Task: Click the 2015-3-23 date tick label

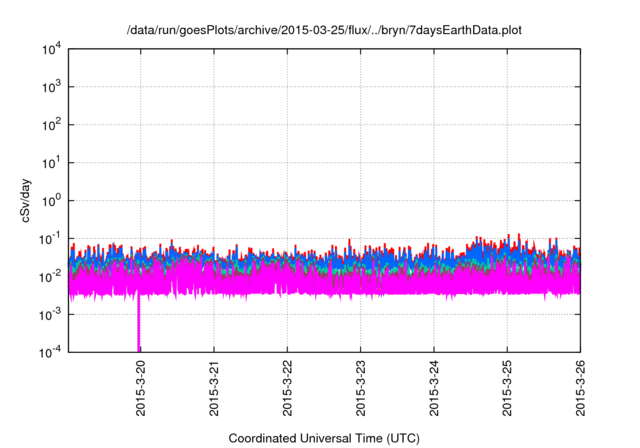Action: (360, 388)
